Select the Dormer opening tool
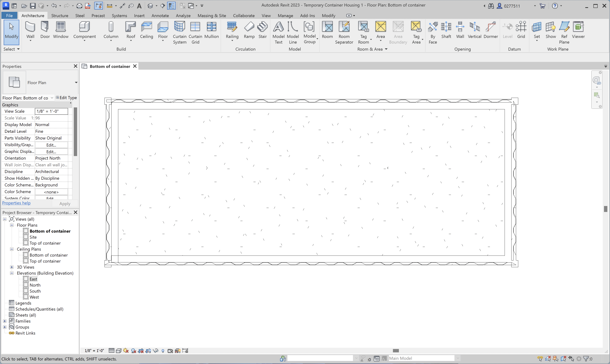Viewport: 610px width, 364px height. 491,30
